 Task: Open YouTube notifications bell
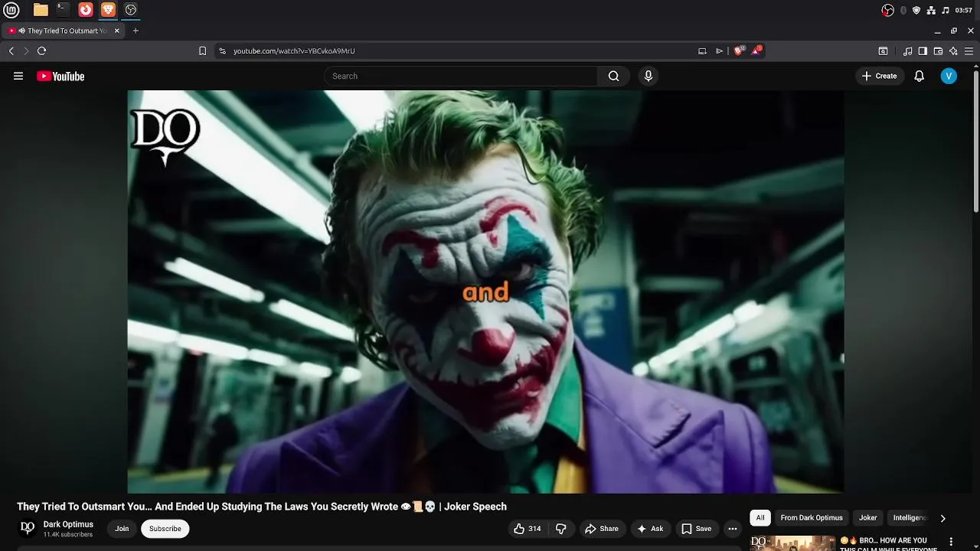pyautogui.click(x=920, y=76)
